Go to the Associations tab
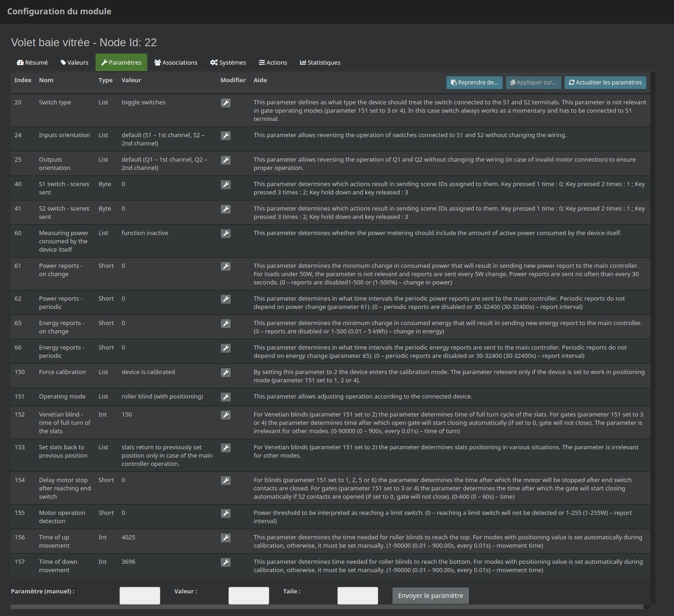The image size is (674, 616). click(x=176, y=63)
